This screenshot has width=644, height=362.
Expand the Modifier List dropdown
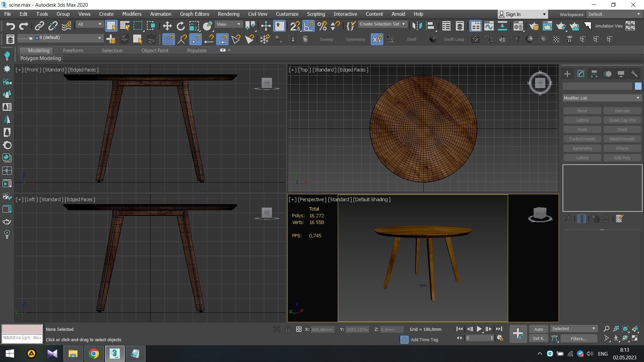(x=602, y=98)
